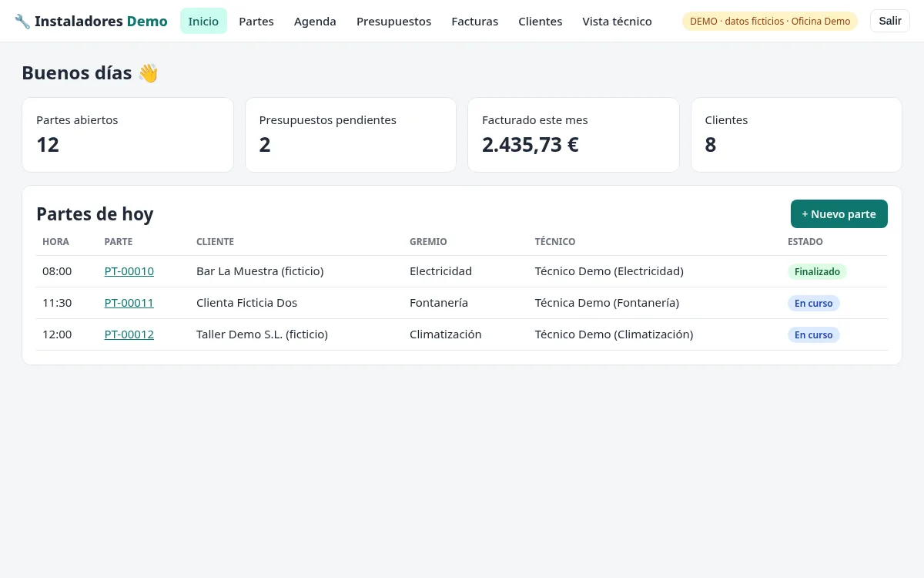Select the Facturado este mes card

[x=574, y=135]
